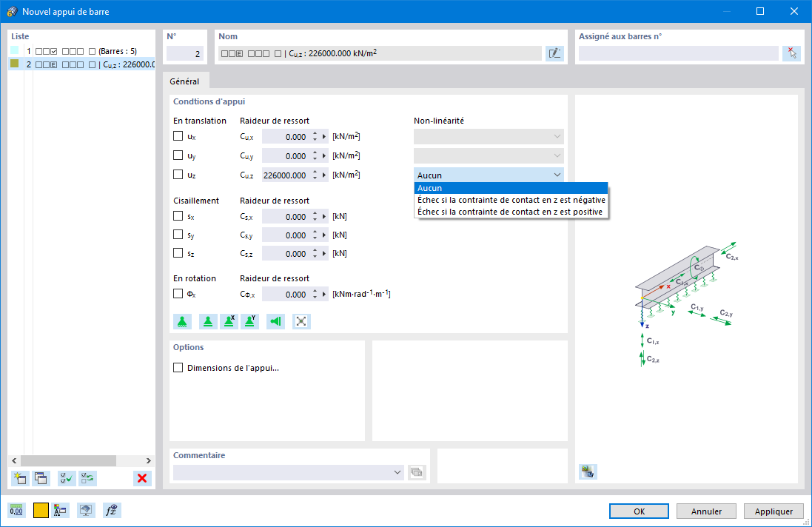Click the Cs,y value stepper arrows

tap(315, 235)
